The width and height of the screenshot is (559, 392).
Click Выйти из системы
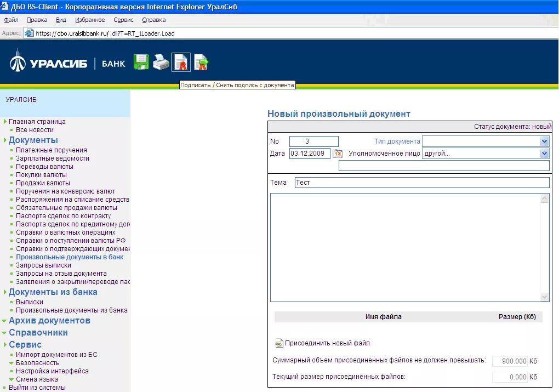tap(37, 388)
